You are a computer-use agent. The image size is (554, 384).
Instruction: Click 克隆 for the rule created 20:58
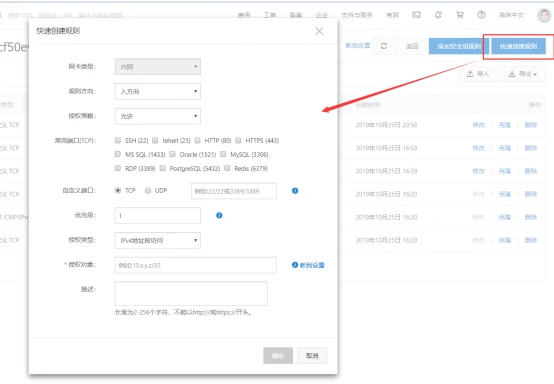(505, 125)
